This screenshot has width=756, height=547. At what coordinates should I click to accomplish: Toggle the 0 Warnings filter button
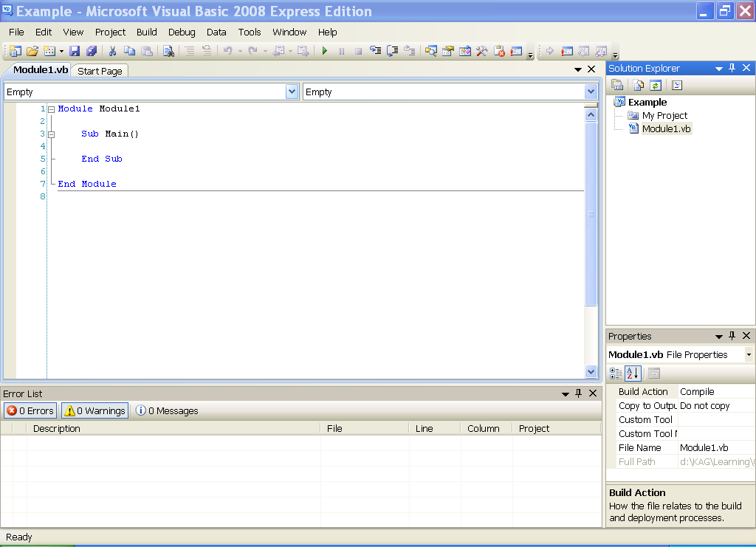pos(95,410)
